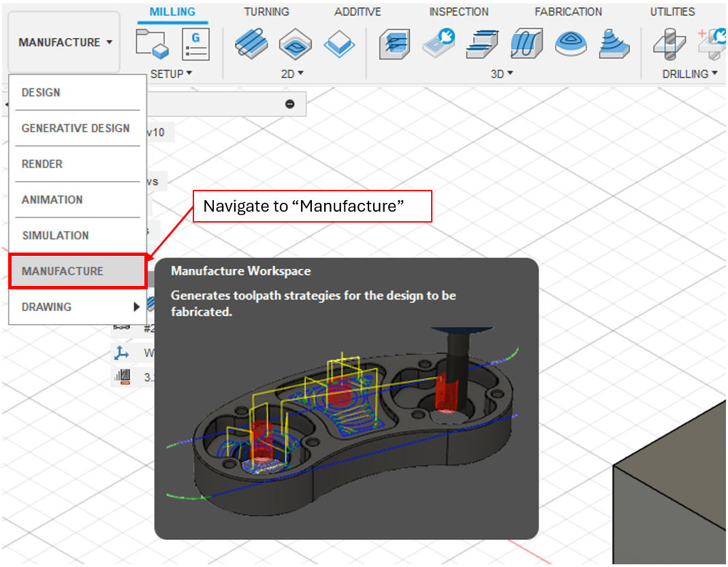Choose the Face milling tool icon
Viewport: 728px width, 567px height.
(x=339, y=44)
